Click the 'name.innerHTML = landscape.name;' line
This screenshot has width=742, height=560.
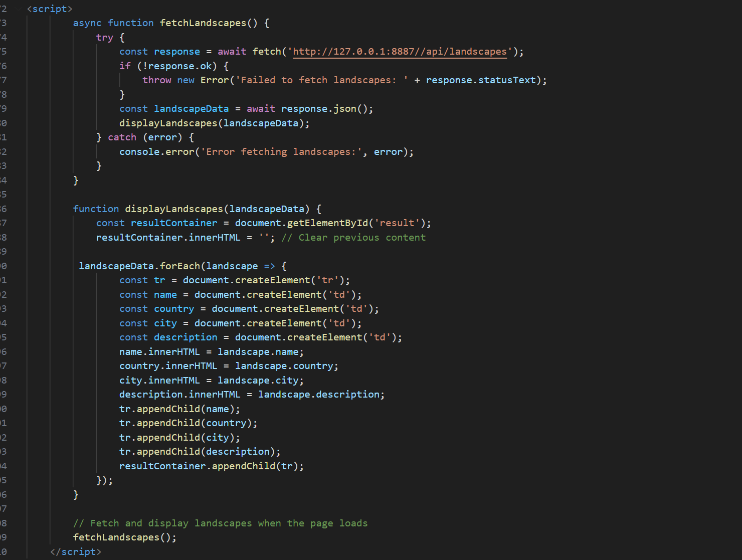point(212,352)
